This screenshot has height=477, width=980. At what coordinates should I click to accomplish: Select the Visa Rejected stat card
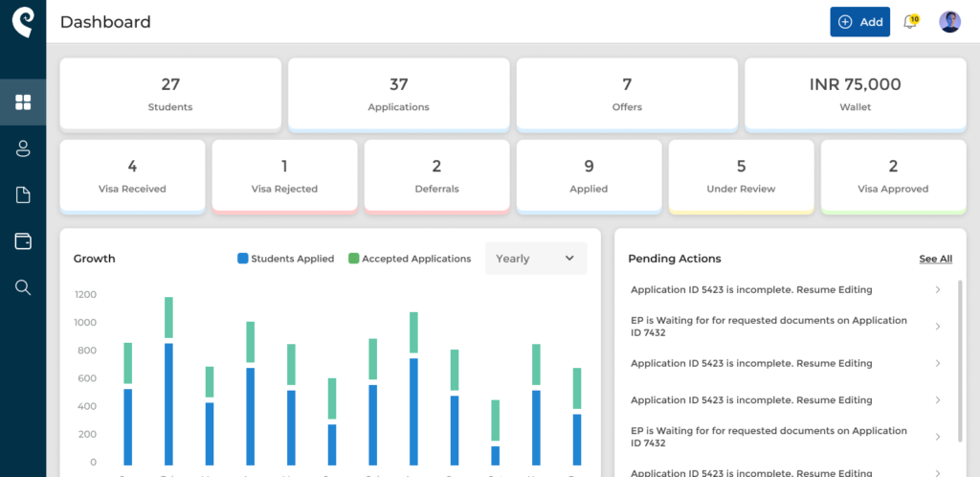pos(284,175)
